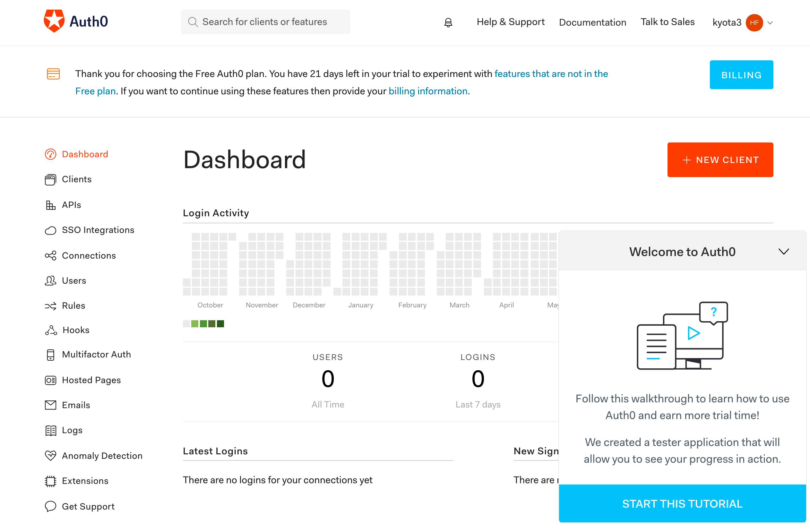Follow the billing information link
This screenshot has width=810, height=532.
click(x=428, y=91)
